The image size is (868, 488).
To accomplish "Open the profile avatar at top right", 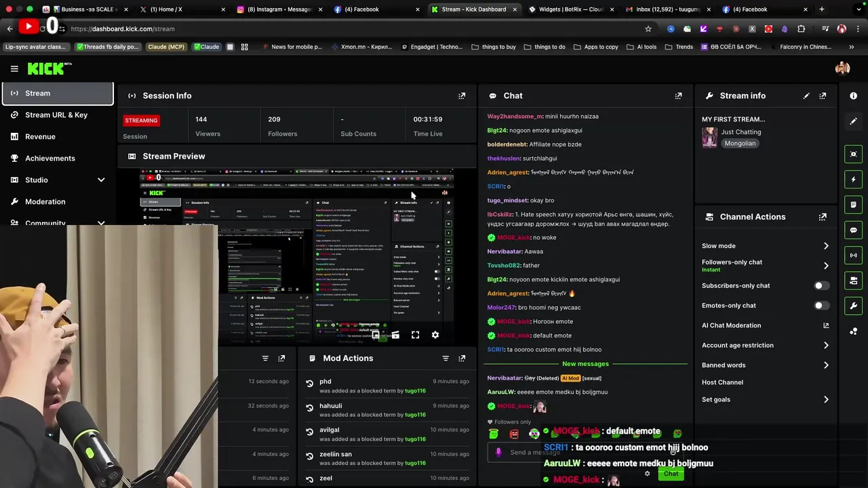I will pos(842,68).
